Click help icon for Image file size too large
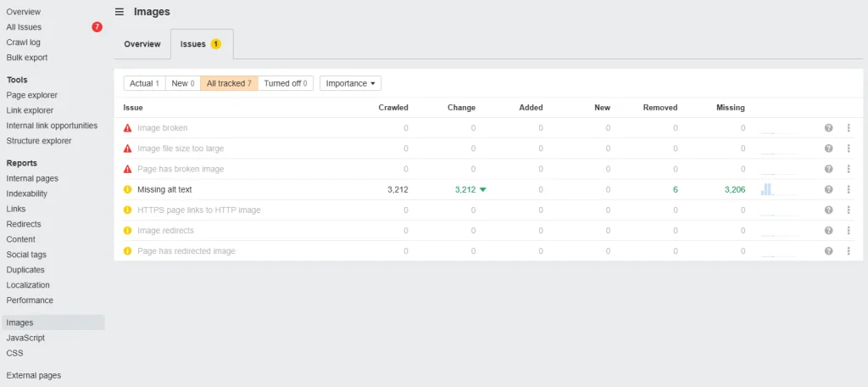The image size is (868, 387). [x=828, y=149]
